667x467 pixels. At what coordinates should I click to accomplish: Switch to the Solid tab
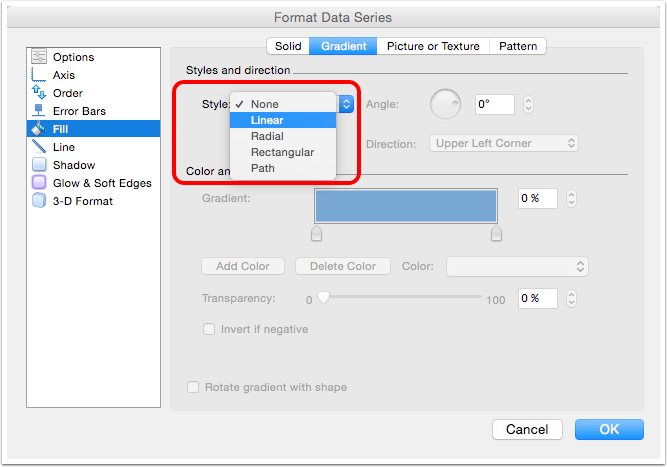(288, 46)
